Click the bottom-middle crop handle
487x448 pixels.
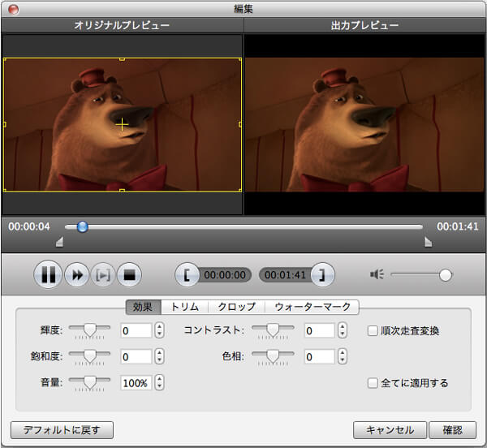(x=122, y=190)
